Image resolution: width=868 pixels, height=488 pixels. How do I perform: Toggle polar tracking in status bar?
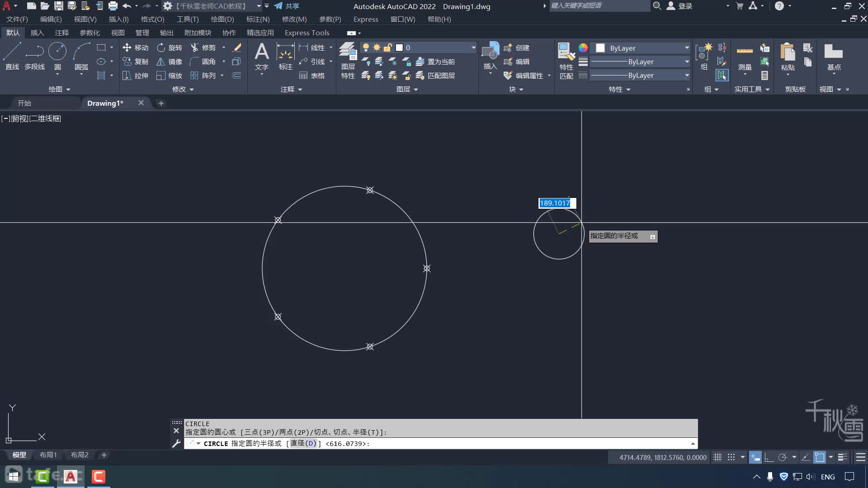pos(783,457)
